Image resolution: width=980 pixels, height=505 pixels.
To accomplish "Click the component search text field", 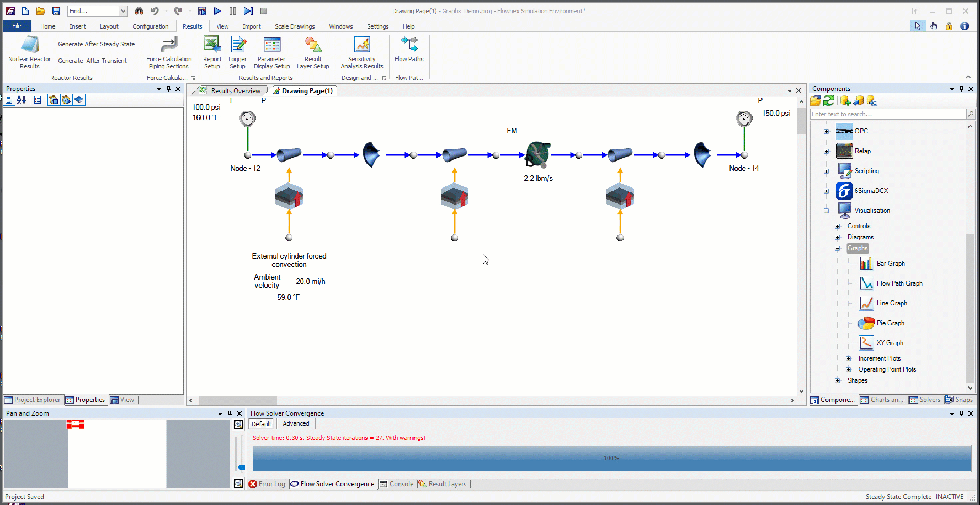I will pos(887,114).
